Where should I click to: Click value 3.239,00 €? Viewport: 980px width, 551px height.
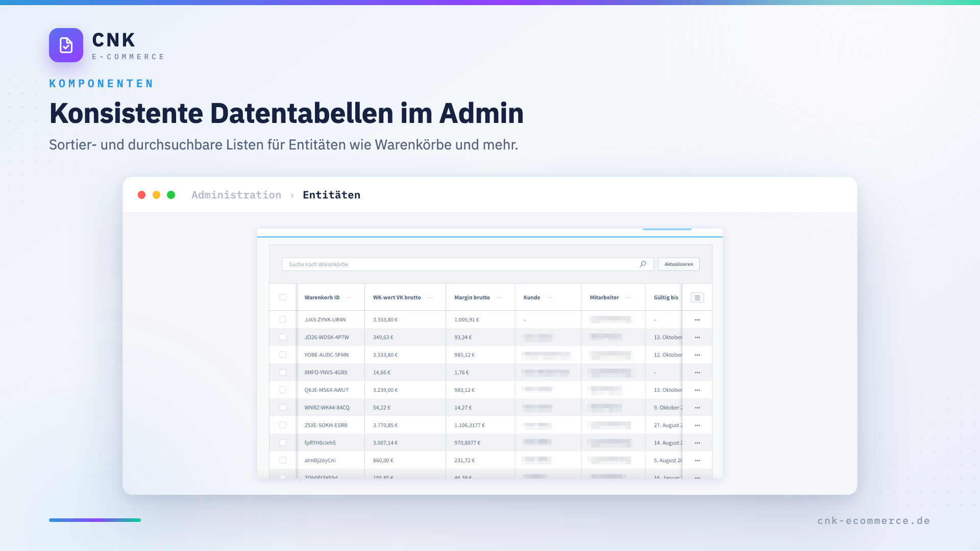[385, 390]
